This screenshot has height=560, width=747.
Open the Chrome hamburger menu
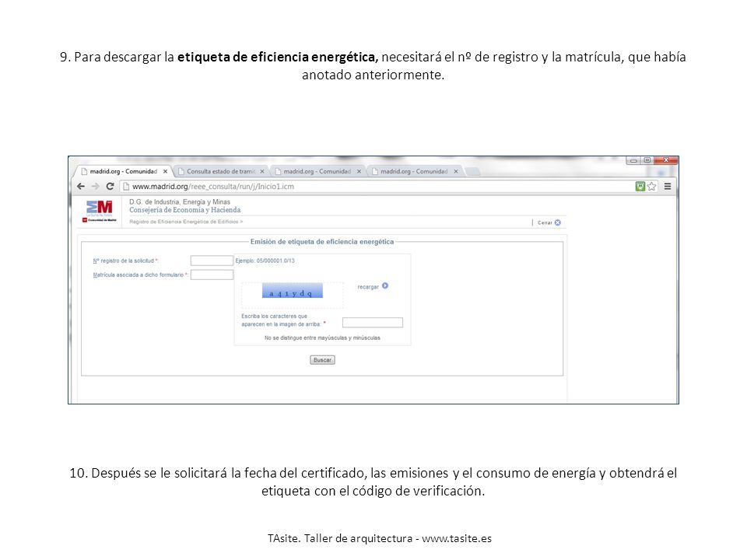click(668, 187)
